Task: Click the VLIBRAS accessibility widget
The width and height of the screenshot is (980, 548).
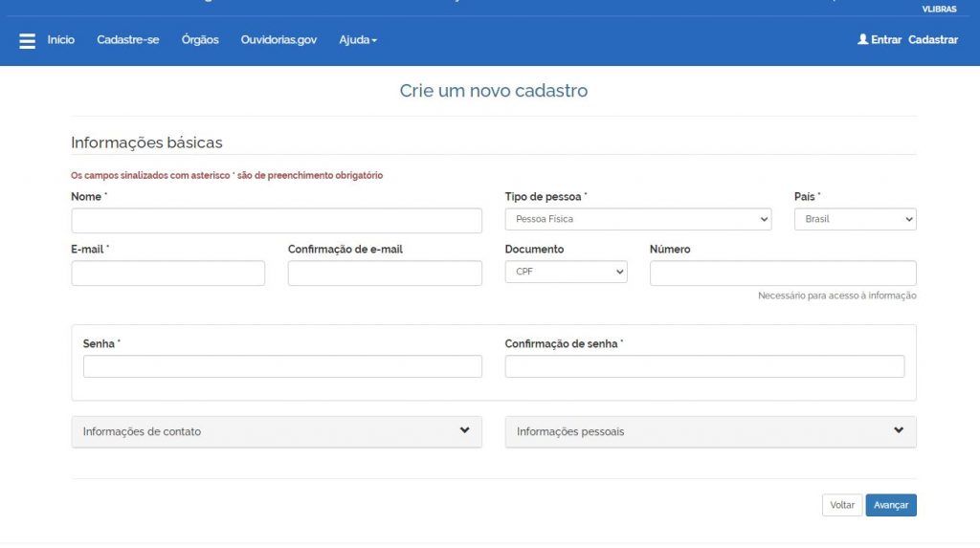Action: 939,9
